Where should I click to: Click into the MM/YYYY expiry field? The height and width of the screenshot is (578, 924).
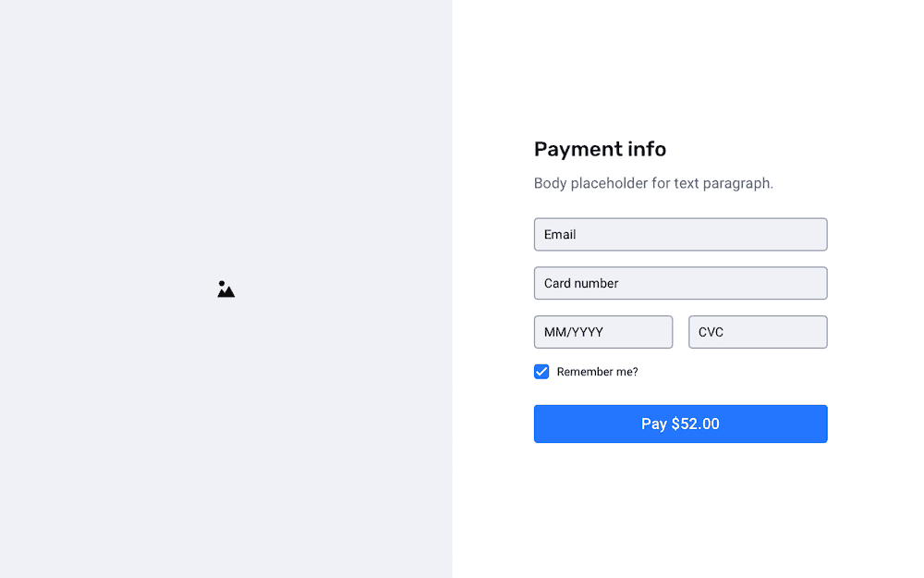coord(602,332)
